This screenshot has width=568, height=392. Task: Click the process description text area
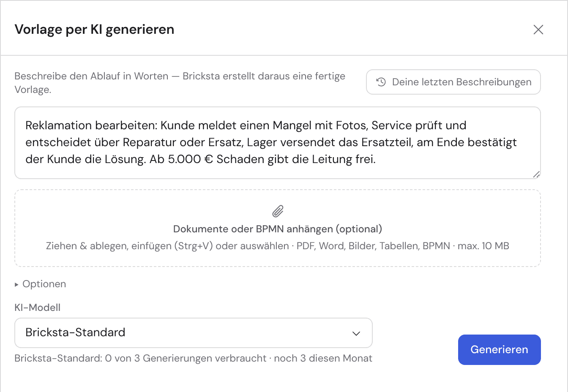[278, 143]
